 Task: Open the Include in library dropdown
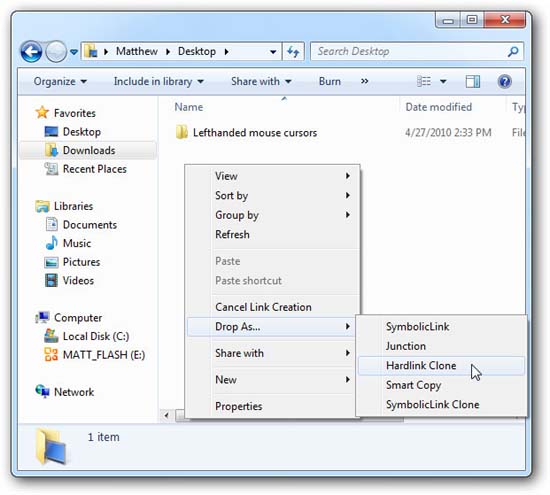[159, 81]
